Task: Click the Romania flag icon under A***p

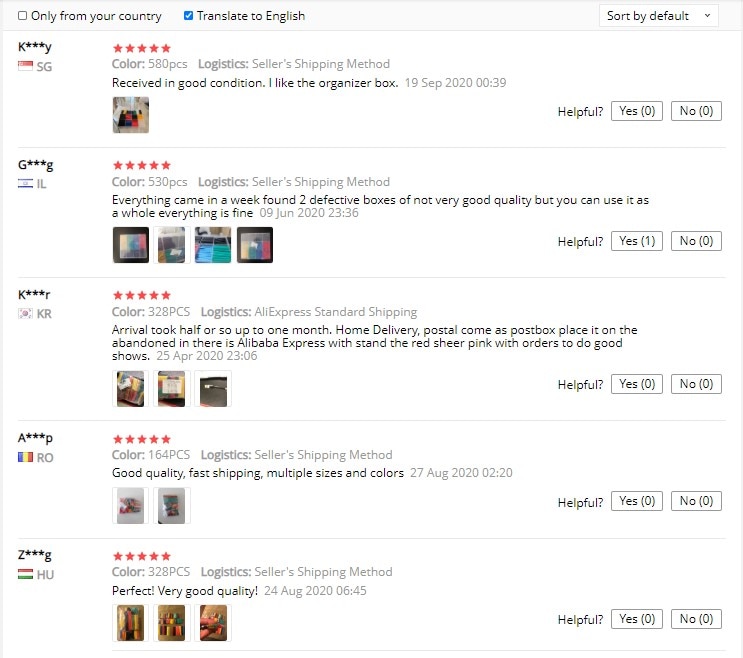Action: [25, 457]
